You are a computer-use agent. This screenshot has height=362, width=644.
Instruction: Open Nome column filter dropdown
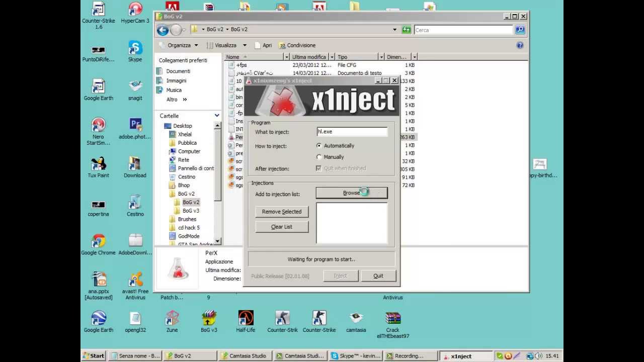click(287, 57)
